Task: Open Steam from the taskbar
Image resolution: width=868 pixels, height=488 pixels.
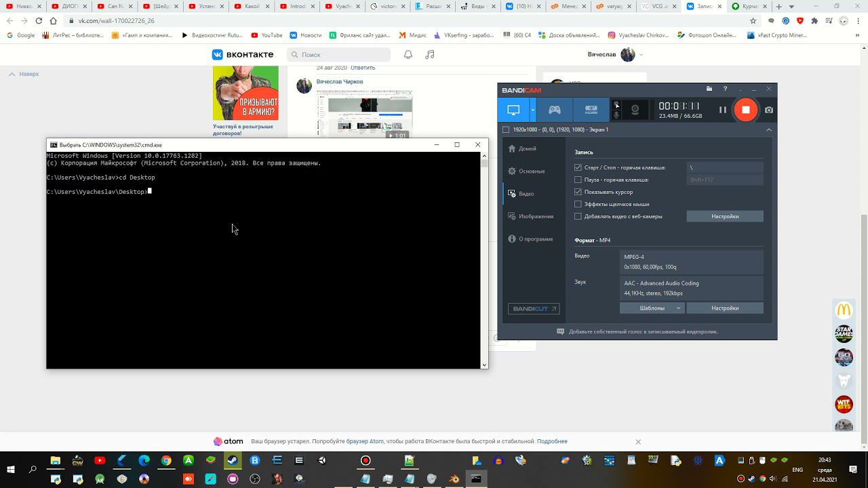Action: tap(233, 461)
